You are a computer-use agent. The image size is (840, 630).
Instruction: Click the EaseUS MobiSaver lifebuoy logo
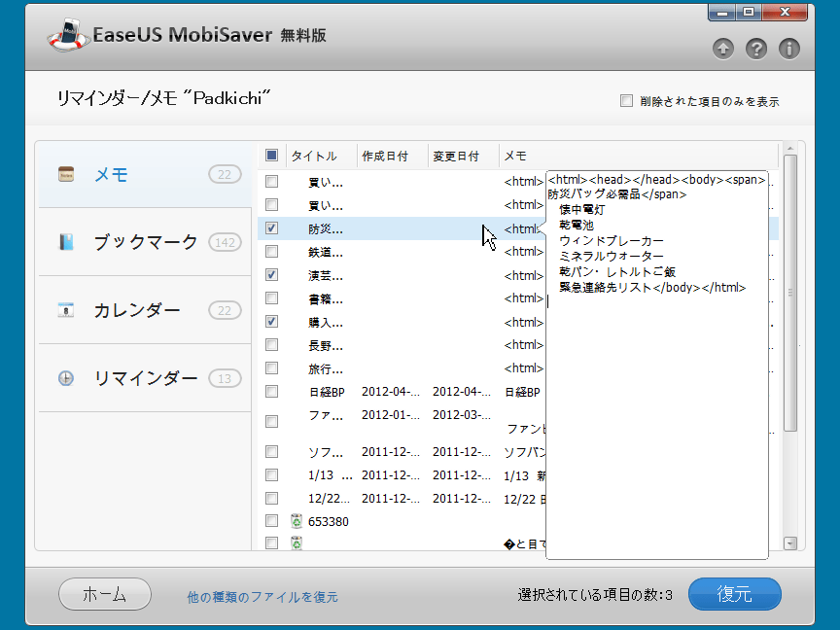(67, 35)
